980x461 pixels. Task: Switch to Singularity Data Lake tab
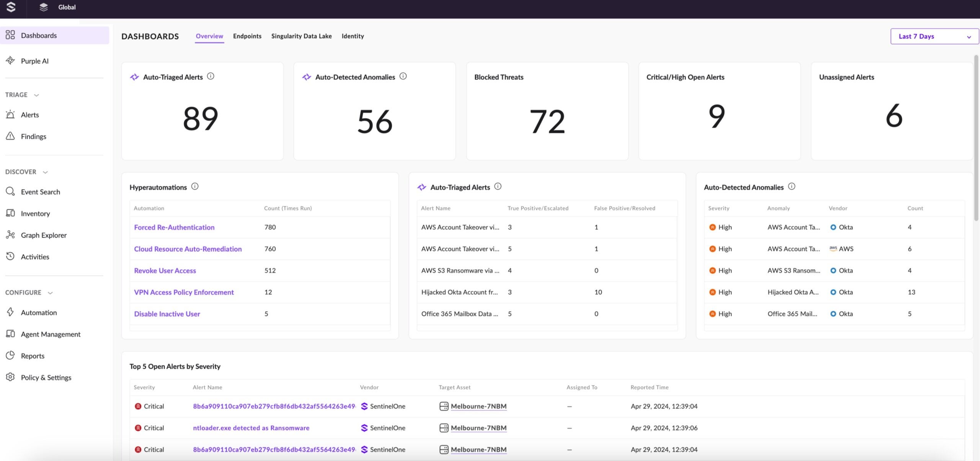(301, 36)
